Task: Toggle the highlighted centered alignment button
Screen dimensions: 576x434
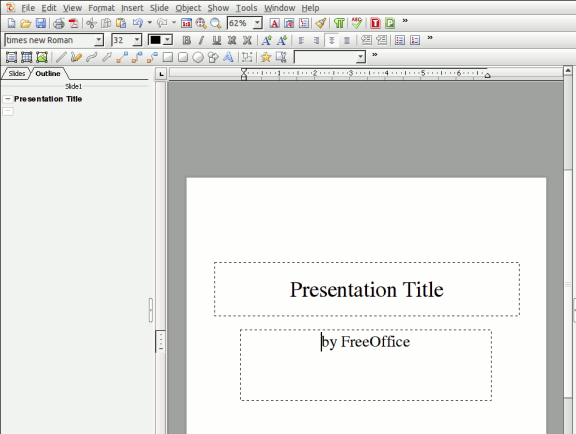Action: point(331,40)
